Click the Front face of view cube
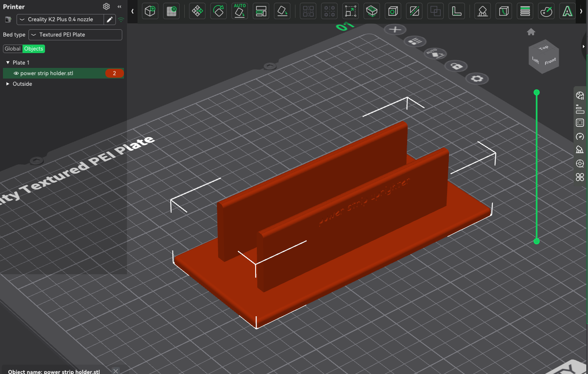 click(551, 62)
